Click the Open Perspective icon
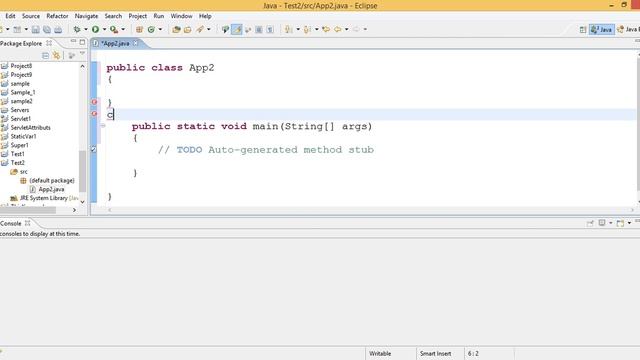Viewport: 640px width, 360px height. click(x=583, y=29)
